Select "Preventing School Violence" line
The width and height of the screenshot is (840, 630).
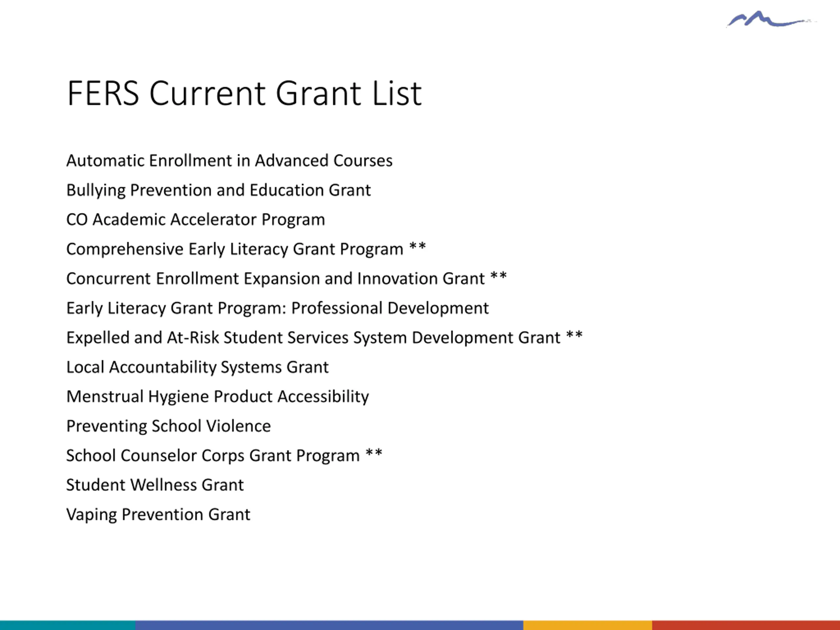pos(169,426)
